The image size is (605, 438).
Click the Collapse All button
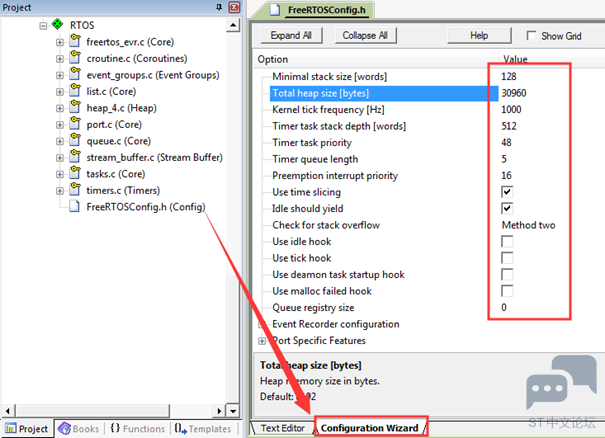tap(365, 36)
